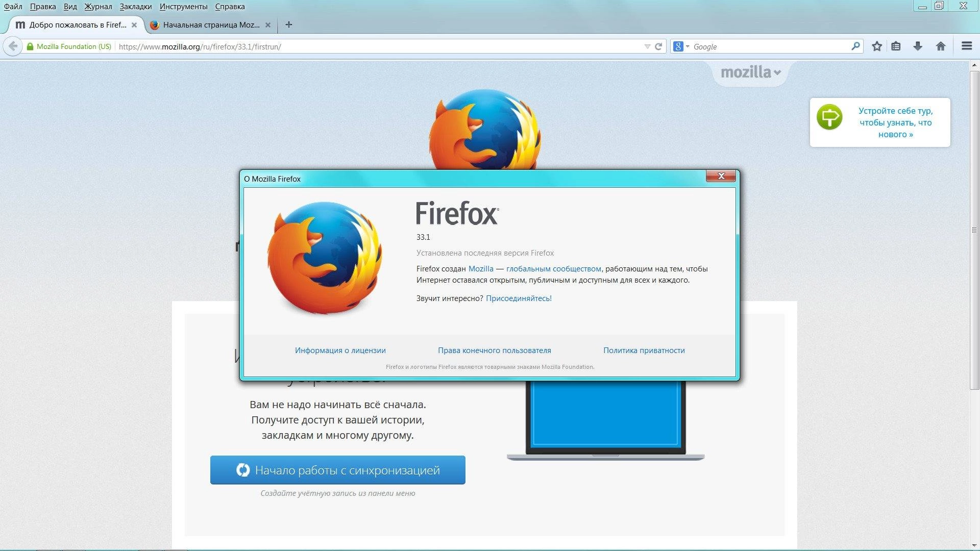Screen dimensions: 980x551
Task: Open a new tab with plus button
Action: click(289, 24)
